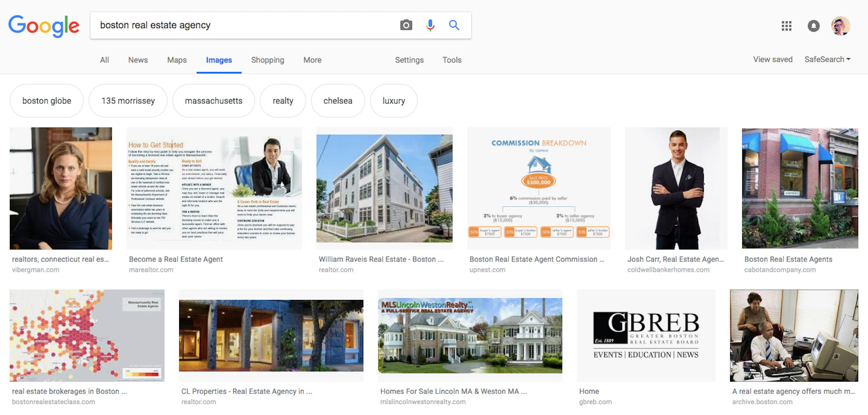Click the Google logo

click(x=44, y=26)
